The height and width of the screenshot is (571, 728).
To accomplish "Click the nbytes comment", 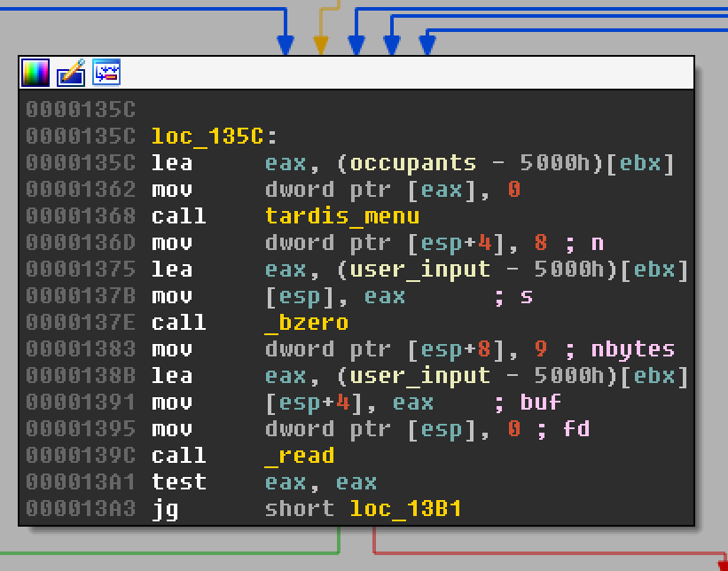I will click(x=632, y=349).
